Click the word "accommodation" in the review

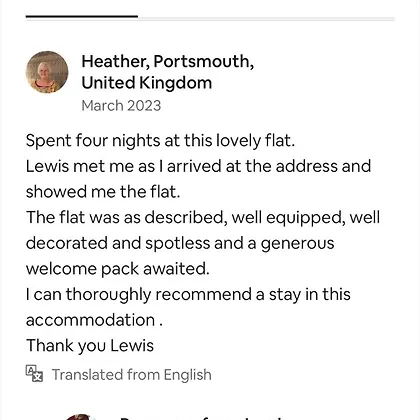[x=90, y=320]
